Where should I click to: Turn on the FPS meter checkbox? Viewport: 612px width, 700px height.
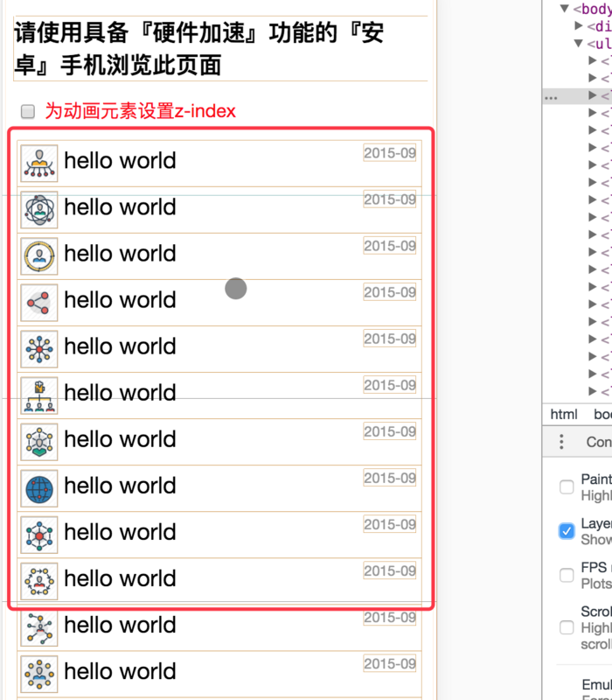click(567, 575)
